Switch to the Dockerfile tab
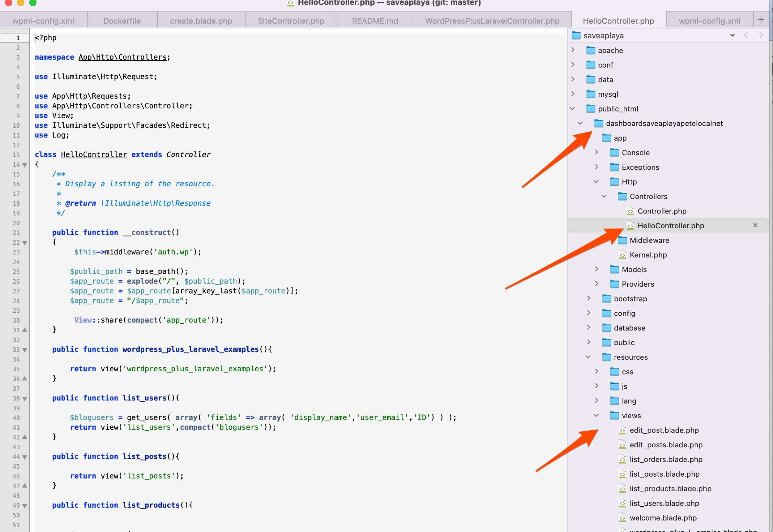The width and height of the screenshot is (773, 532). pos(122,21)
